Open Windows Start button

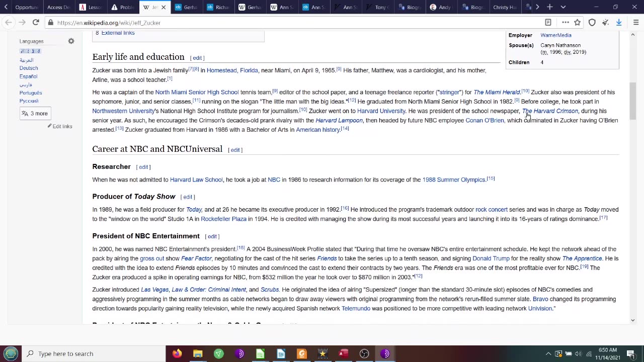click(11, 353)
